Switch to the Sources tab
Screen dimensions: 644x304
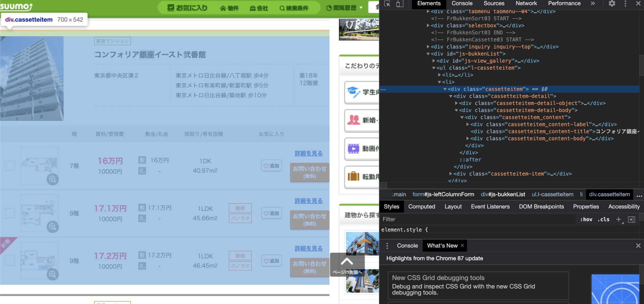[x=494, y=3]
